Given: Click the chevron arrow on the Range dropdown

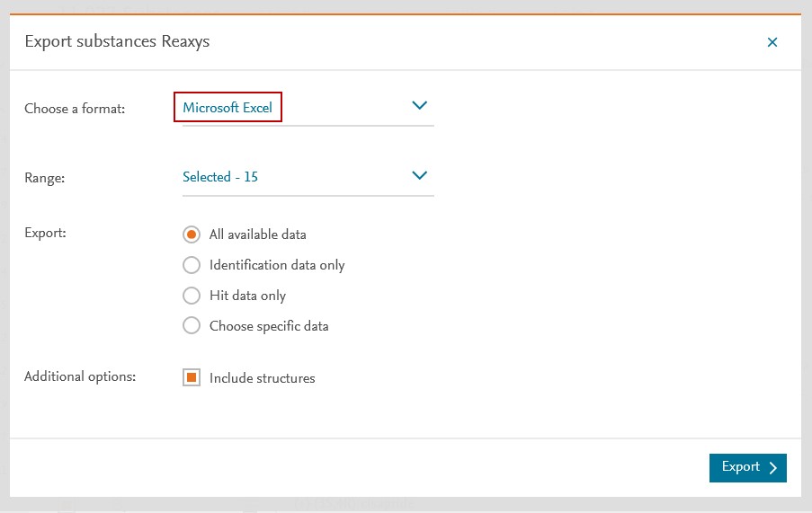Looking at the screenshot, I should (419, 175).
